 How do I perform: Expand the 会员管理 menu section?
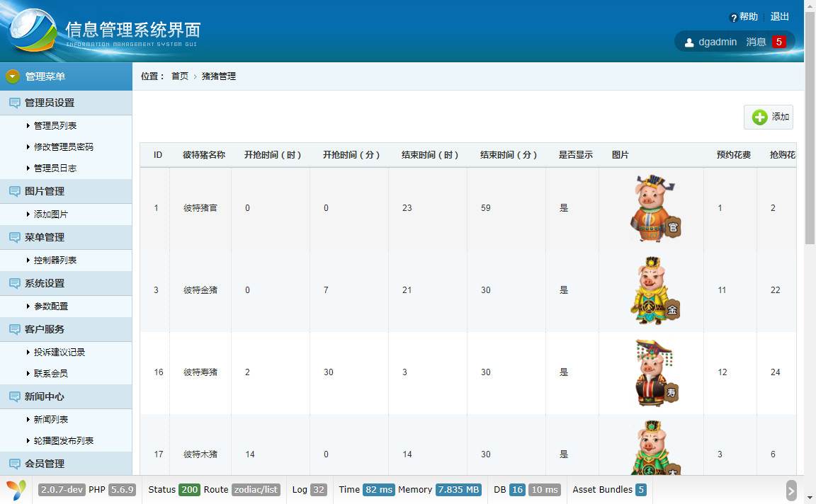coord(45,464)
